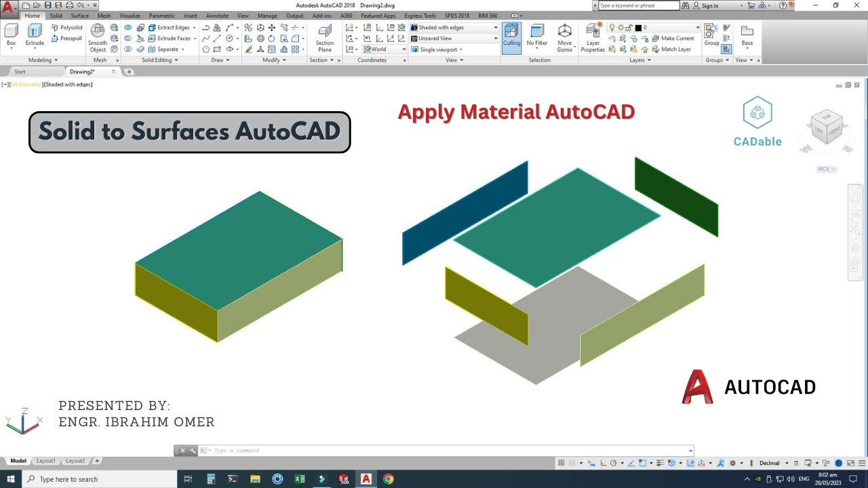Open Layer Properties manager

pos(593,38)
